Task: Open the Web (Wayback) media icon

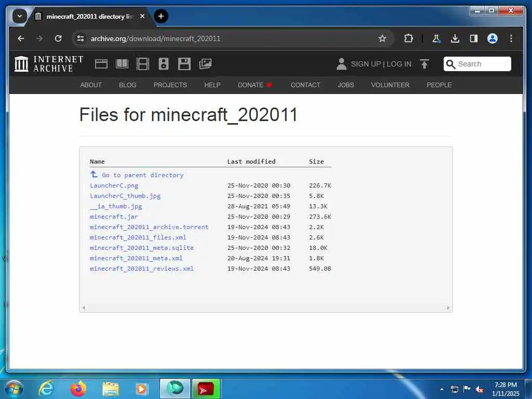Action: coord(101,64)
